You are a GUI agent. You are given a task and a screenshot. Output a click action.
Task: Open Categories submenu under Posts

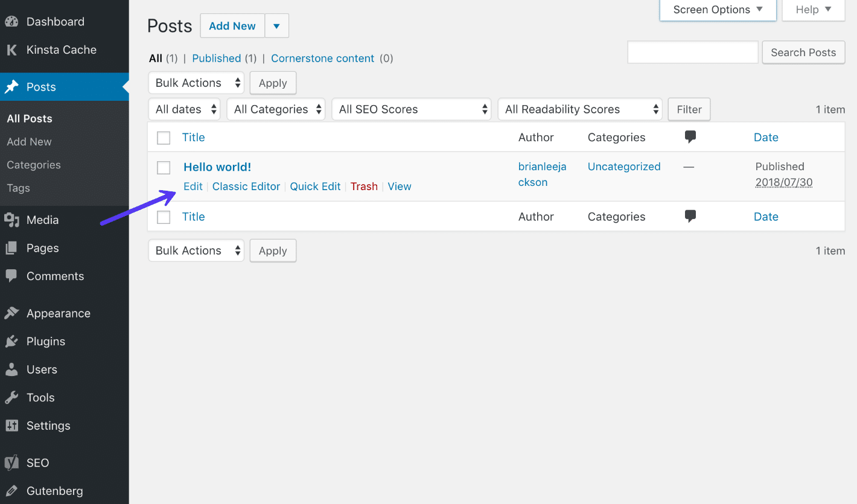coord(34,165)
